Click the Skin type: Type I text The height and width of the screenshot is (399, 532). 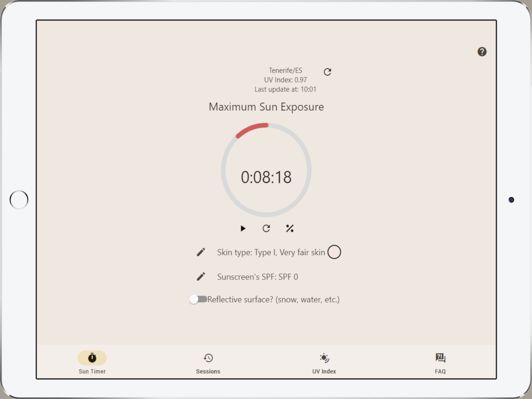271,252
